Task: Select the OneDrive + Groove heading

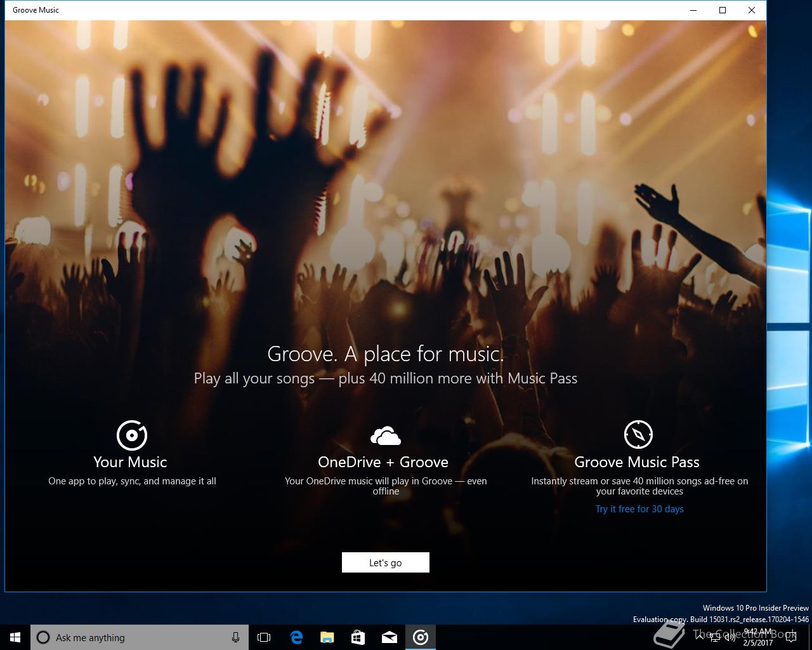Action: [x=383, y=462]
